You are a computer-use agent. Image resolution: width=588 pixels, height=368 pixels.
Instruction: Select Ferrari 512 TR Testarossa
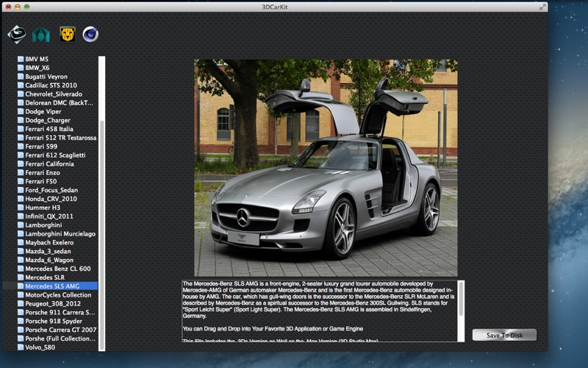(61, 138)
